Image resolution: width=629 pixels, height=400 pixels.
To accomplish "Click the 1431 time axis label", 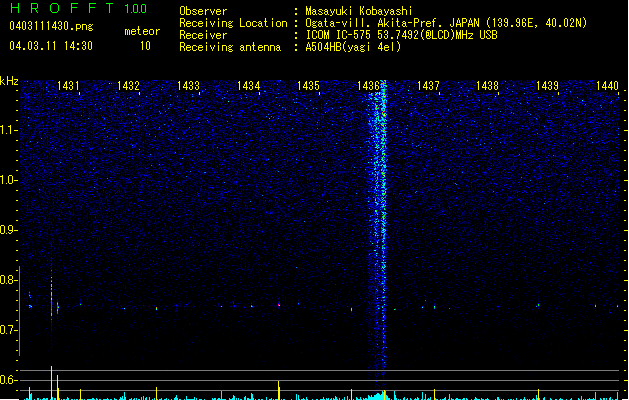I will (68, 85).
